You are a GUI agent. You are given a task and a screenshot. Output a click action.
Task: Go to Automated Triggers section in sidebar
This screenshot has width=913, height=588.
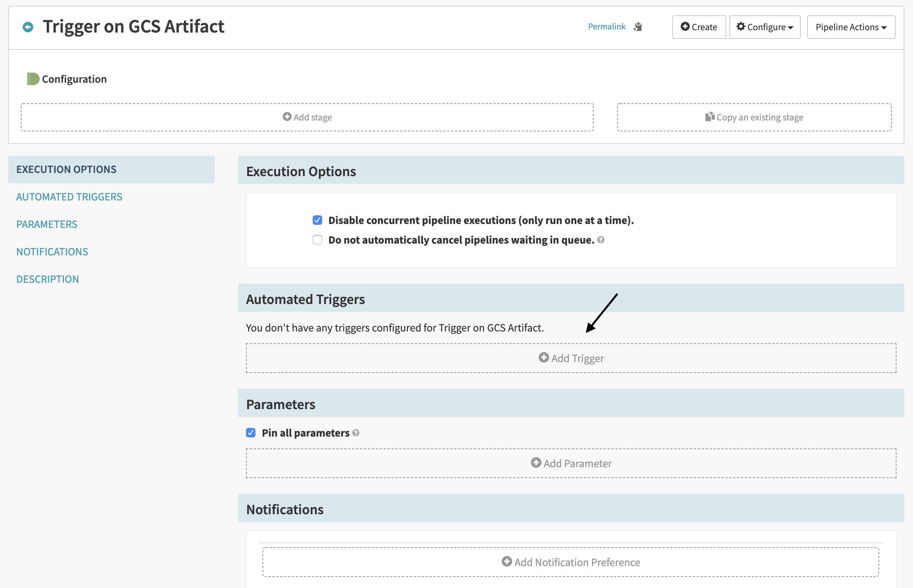coord(69,197)
